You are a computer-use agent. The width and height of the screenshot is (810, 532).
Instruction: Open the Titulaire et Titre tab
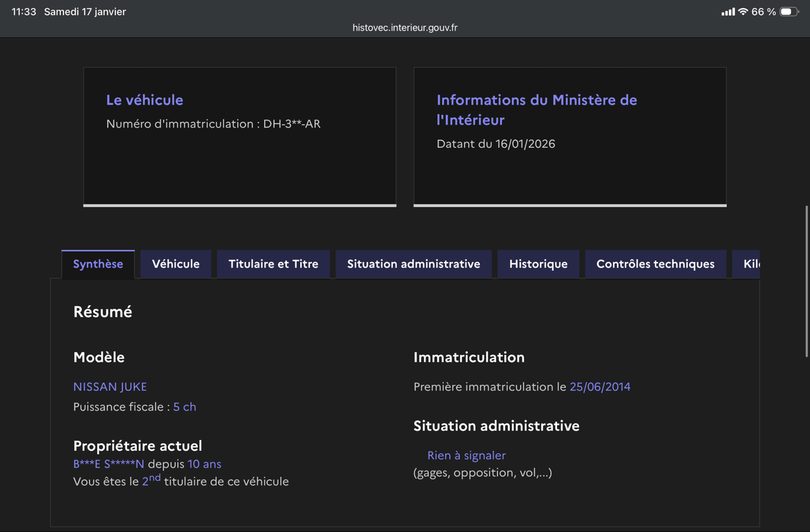point(273,264)
